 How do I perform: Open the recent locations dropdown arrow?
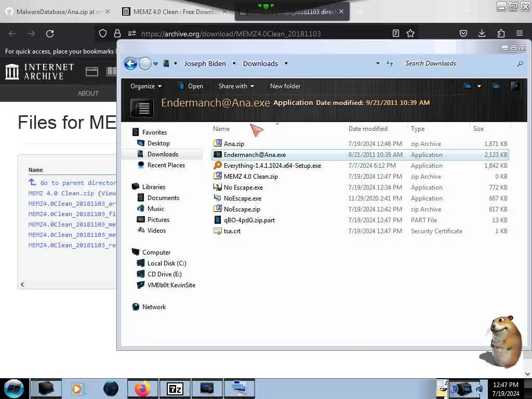[x=155, y=63]
